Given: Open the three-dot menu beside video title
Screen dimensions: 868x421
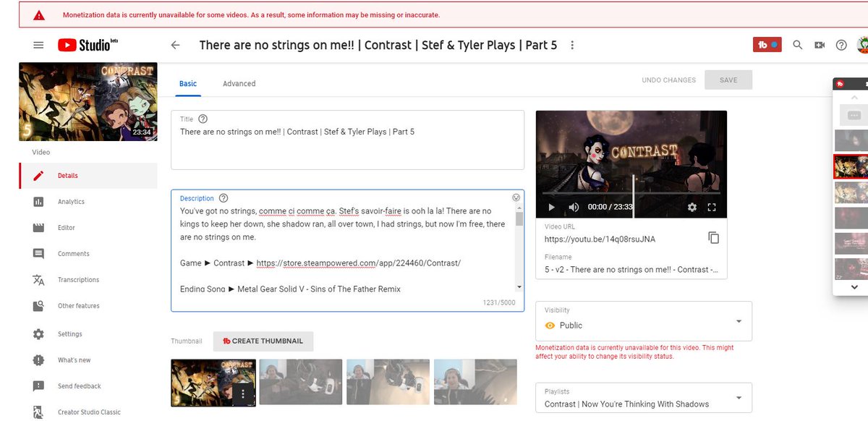Looking at the screenshot, I should pos(572,45).
